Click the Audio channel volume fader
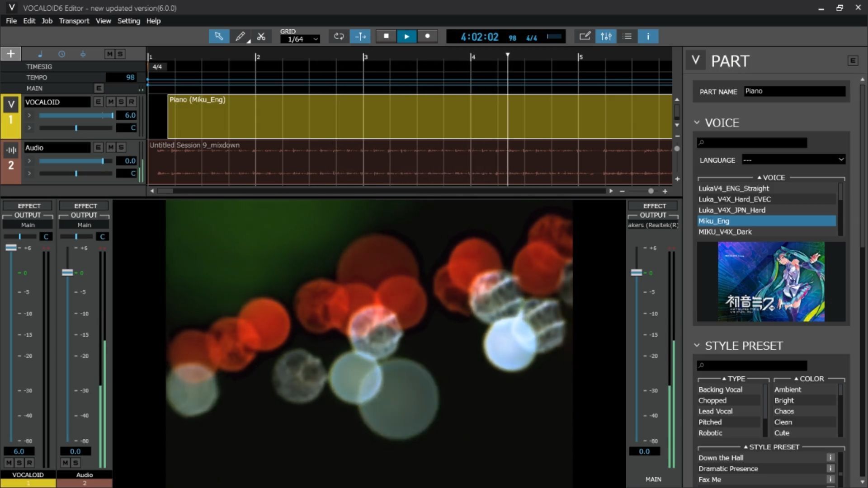868x488 pixels. (67, 272)
